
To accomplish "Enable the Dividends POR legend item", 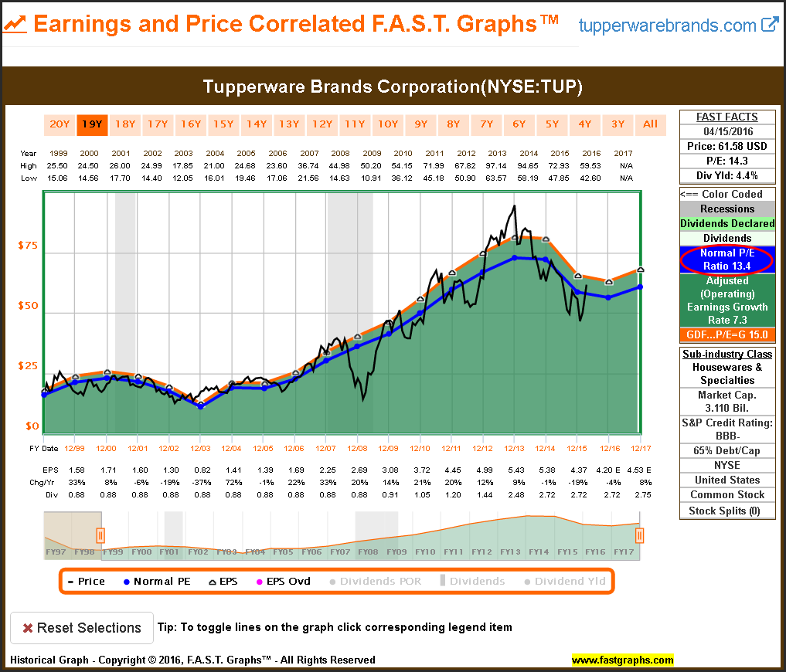I will click(376, 581).
